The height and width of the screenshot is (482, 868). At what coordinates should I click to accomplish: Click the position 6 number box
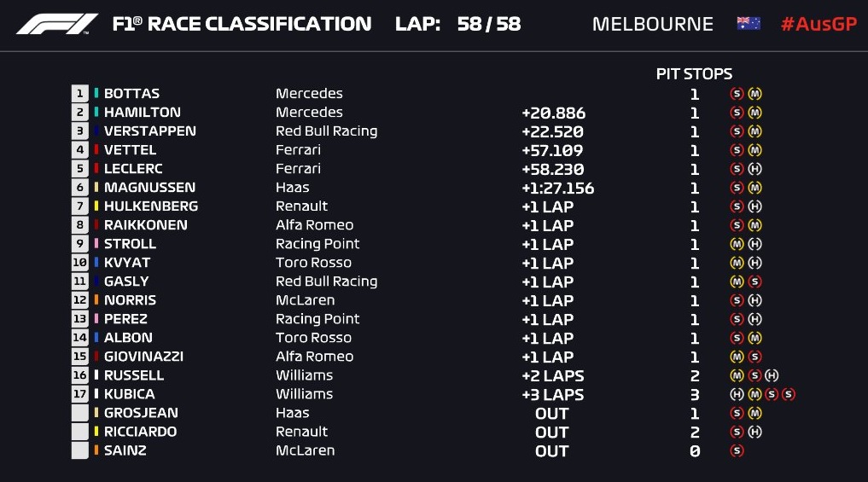(x=80, y=188)
